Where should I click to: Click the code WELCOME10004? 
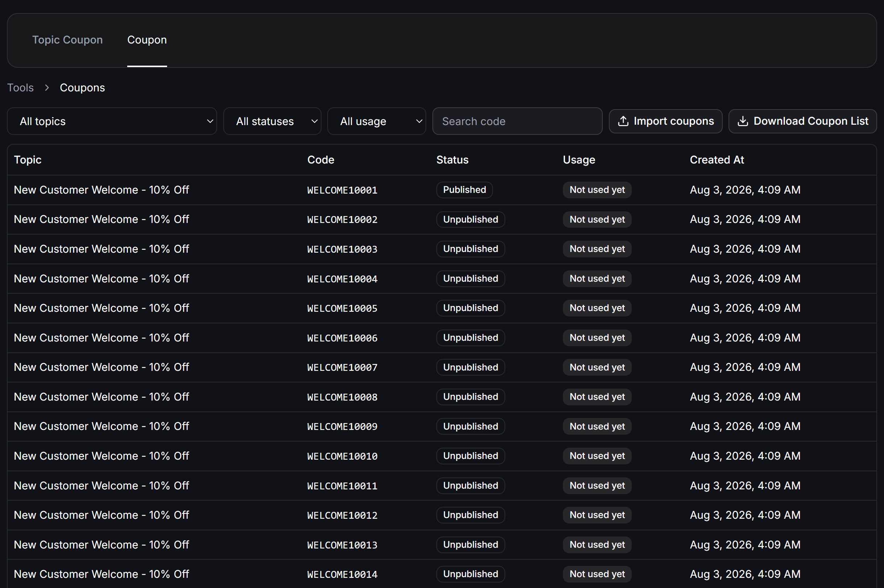(342, 279)
